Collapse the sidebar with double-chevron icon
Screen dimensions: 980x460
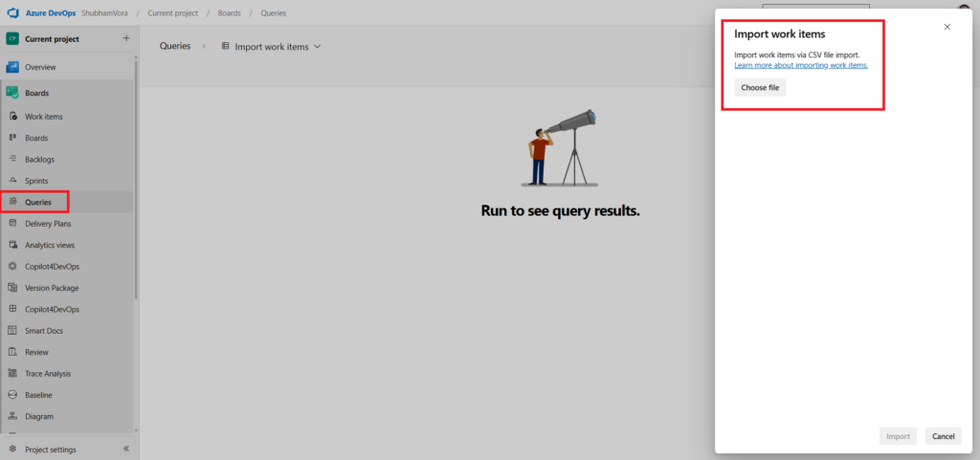[126, 449]
